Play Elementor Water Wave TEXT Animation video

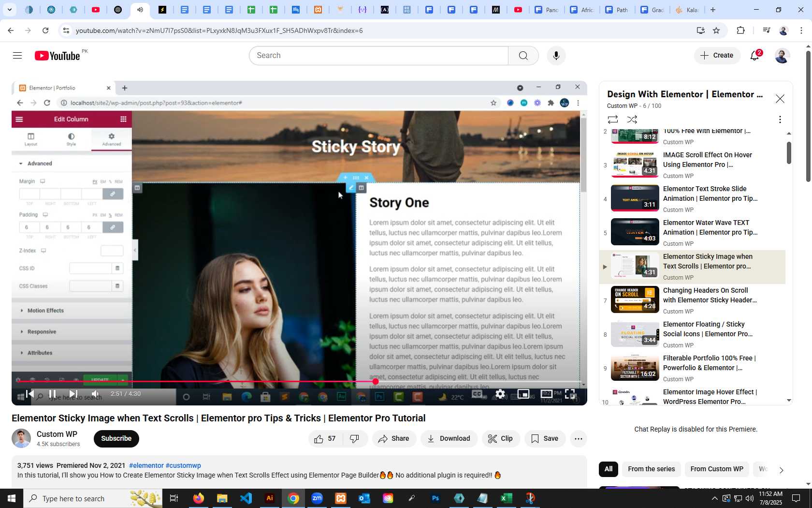tap(692, 233)
